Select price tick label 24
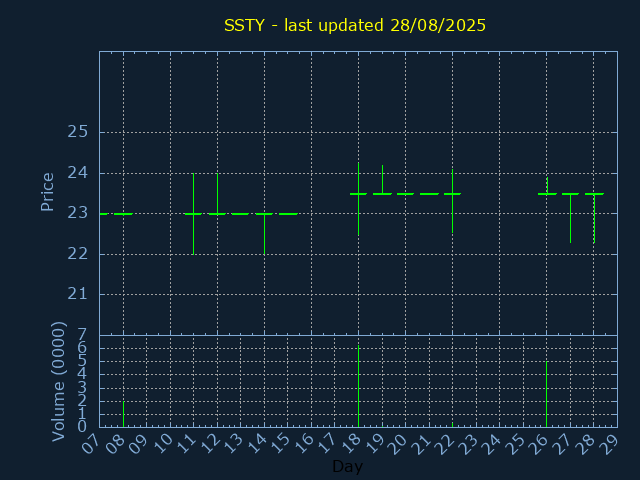 click(78, 173)
